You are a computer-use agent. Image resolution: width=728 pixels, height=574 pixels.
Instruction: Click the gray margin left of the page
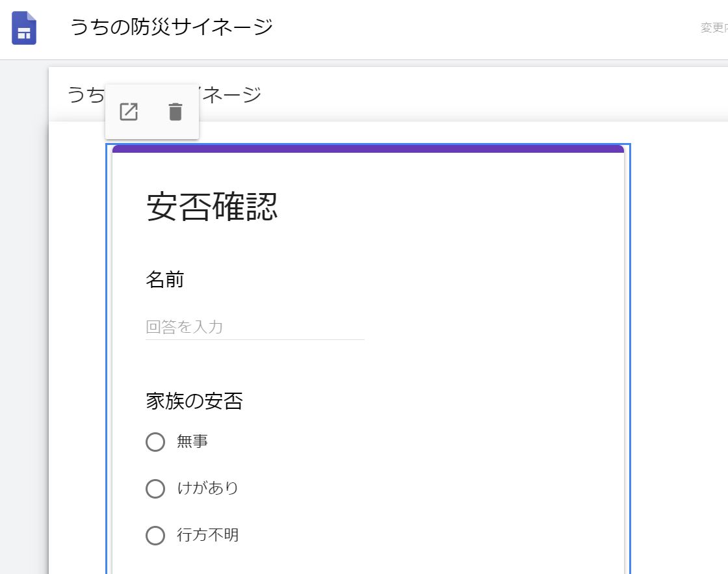pyautogui.click(x=23, y=325)
